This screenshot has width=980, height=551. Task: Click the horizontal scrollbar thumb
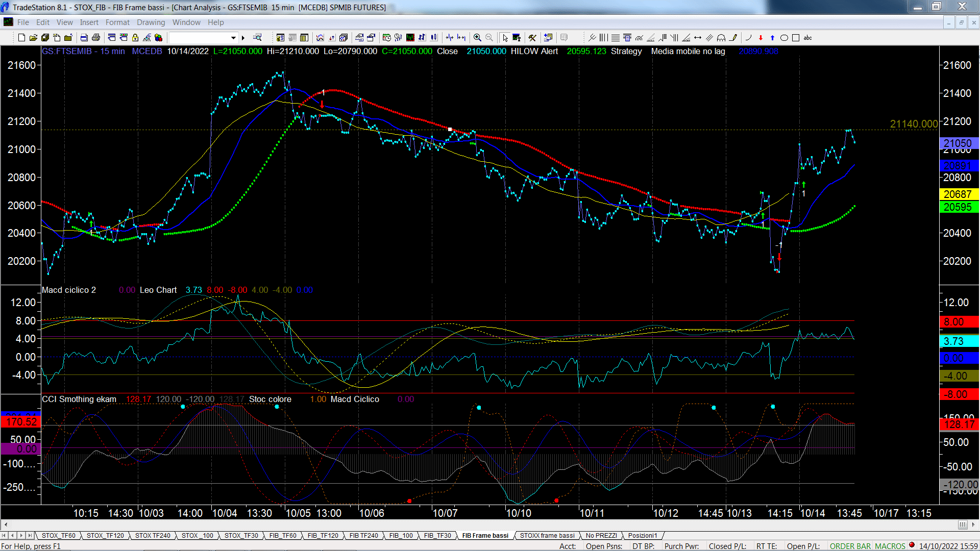click(963, 524)
